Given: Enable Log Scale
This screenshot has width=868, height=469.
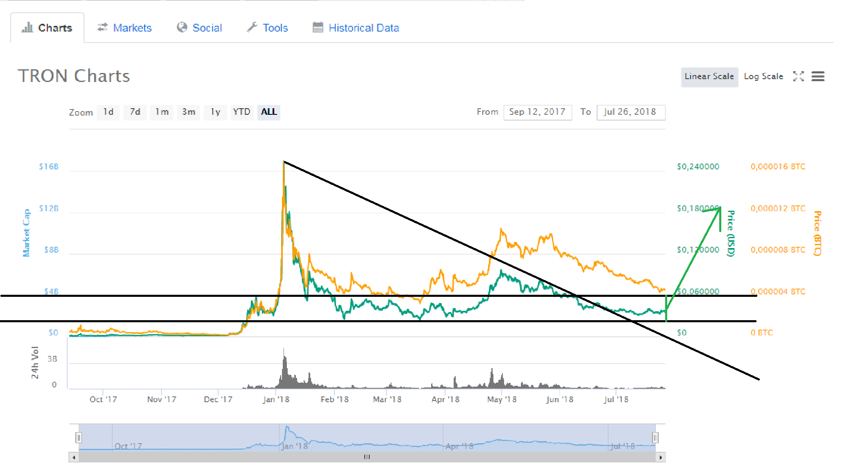Looking at the screenshot, I should pyautogui.click(x=763, y=77).
